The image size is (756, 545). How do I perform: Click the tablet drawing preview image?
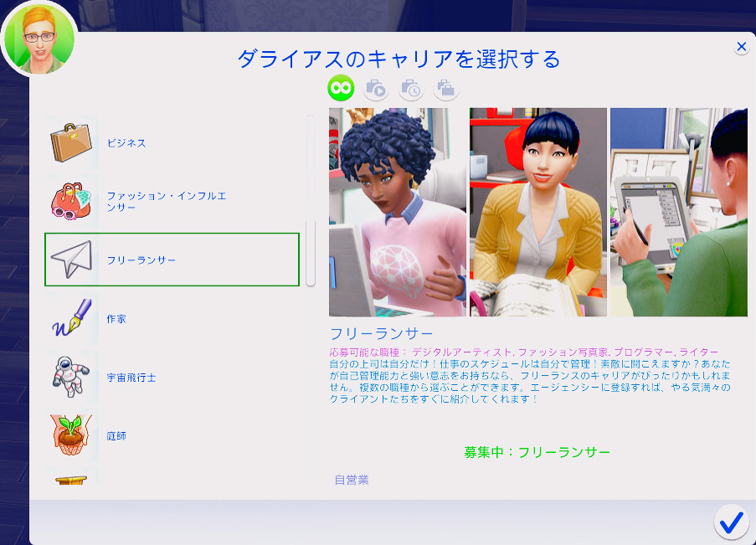678,212
